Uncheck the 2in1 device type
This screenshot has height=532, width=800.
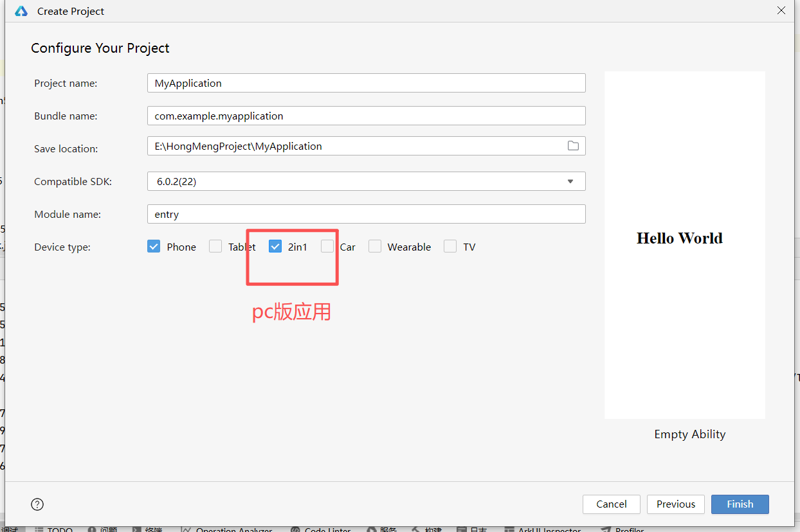275,247
